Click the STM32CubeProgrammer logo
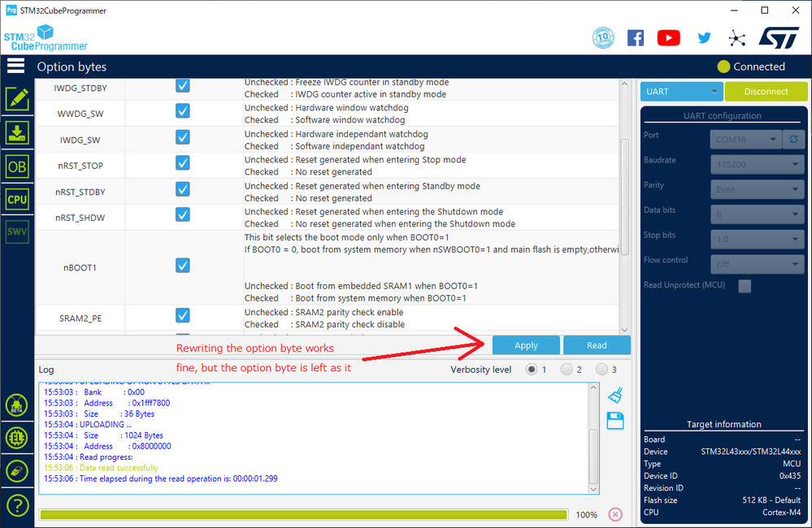Image resolution: width=812 pixels, height=528 pixels. [x=46, y=38]
